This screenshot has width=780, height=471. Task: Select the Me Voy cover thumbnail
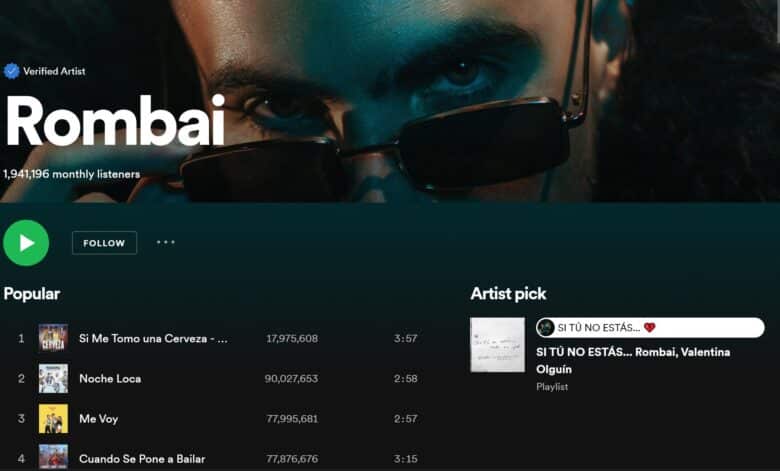(53, 418)
